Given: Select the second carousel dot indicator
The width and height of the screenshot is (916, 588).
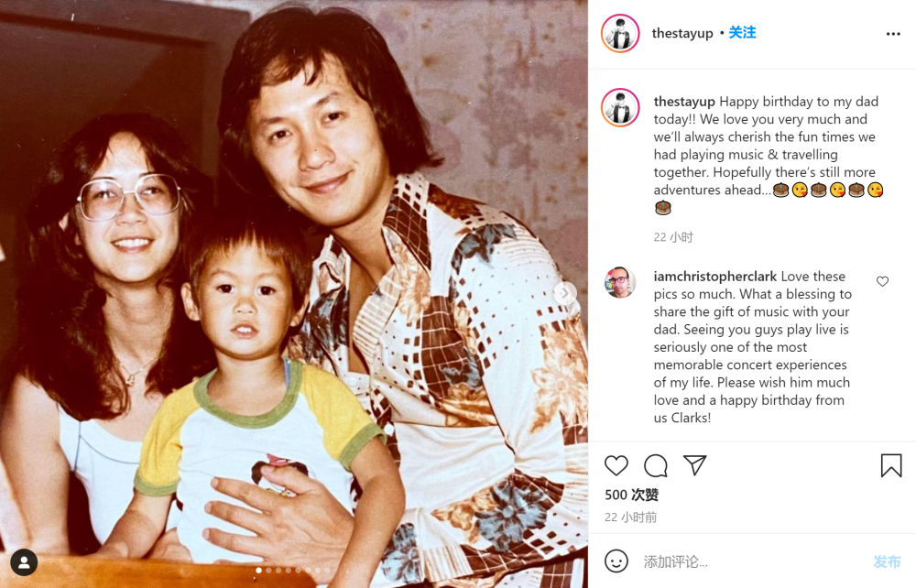Looking at the screenshot, I should 268,571.
